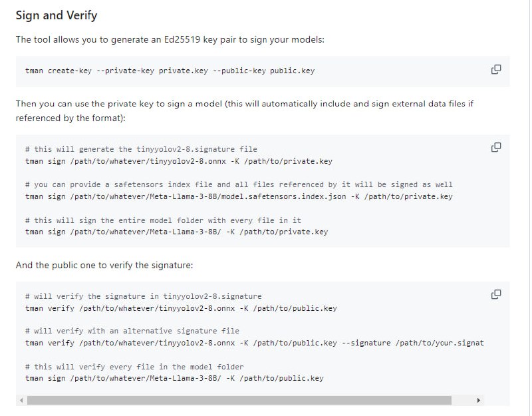The image size is (532, 416).
Task: Click the "verify every file in the model folder" comment
Action: point(134,367)
